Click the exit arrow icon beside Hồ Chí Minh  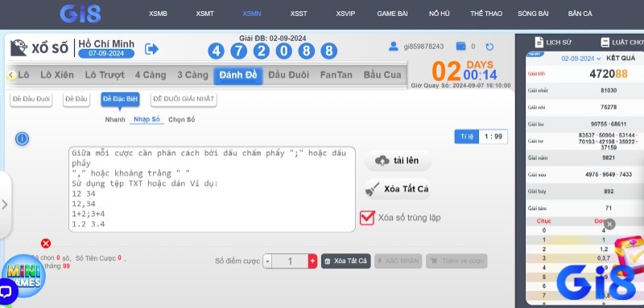point(151,49)
